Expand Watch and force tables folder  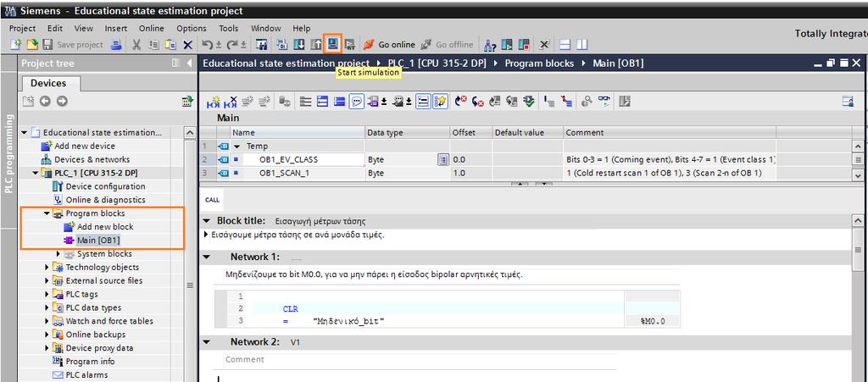click(47, 321)
